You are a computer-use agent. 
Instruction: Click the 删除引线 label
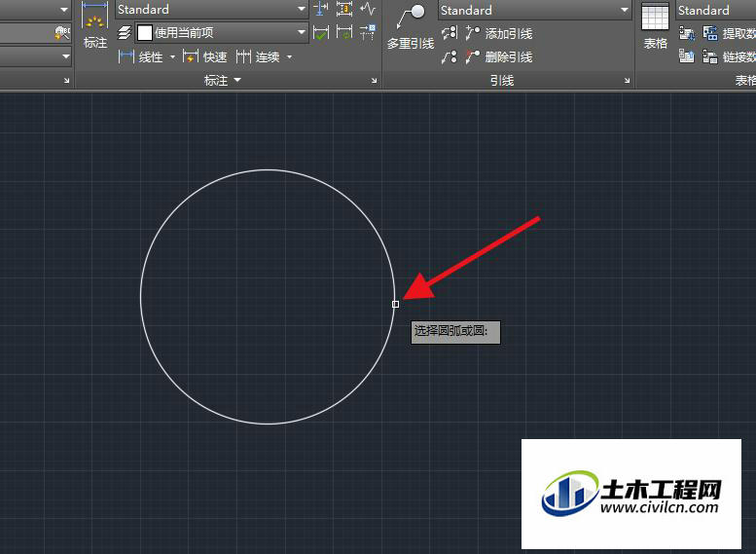(x=509, y=56)
